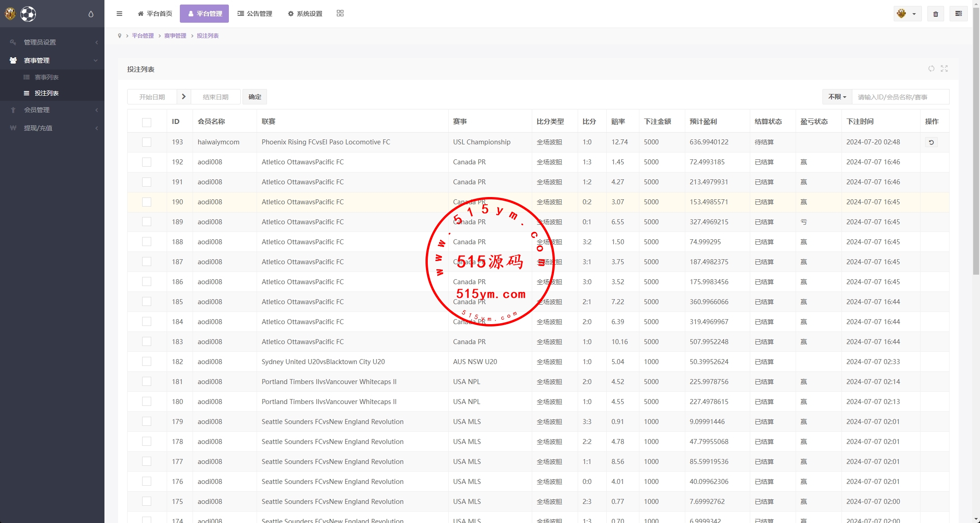The height and width of the screenshot is (523, 980).
Task: Click the water drop theme icon
Action: [x=91, y=14]
